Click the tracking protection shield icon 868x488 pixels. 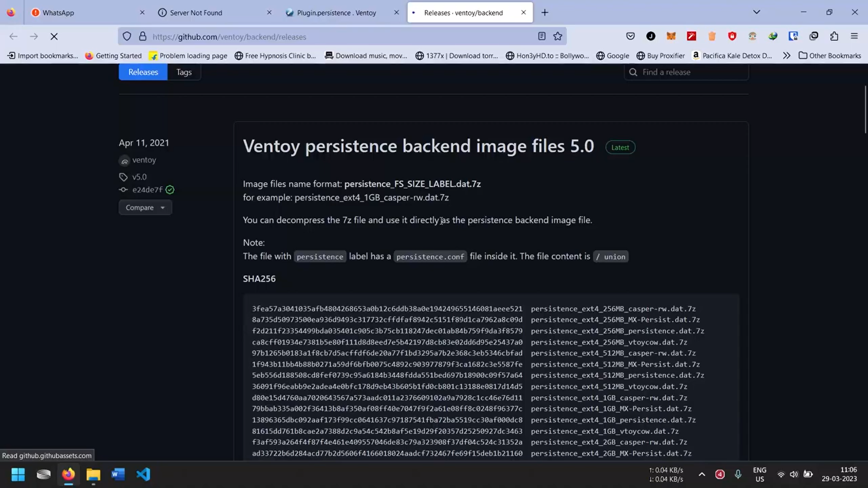click(x=127, y=36)
